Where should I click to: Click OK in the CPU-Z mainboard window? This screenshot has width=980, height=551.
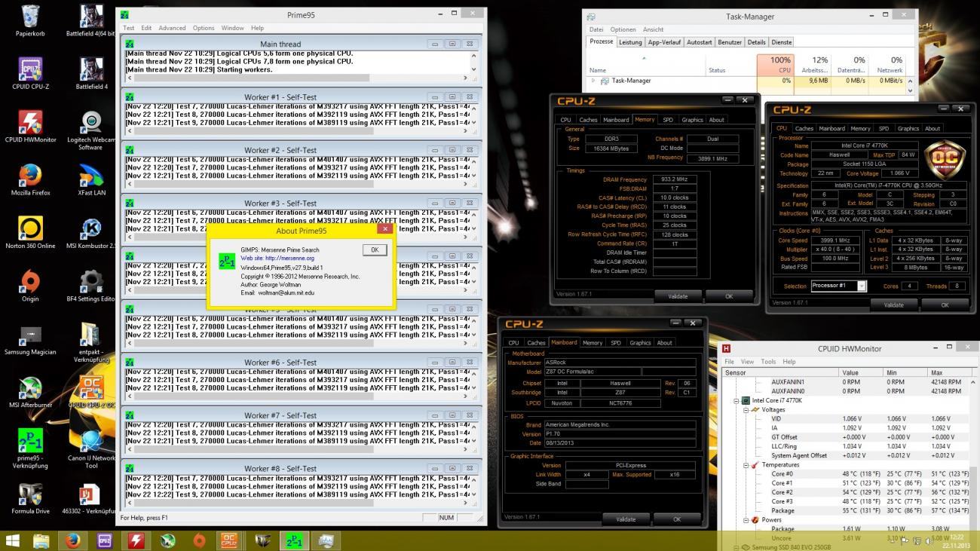tap(676, 519)
